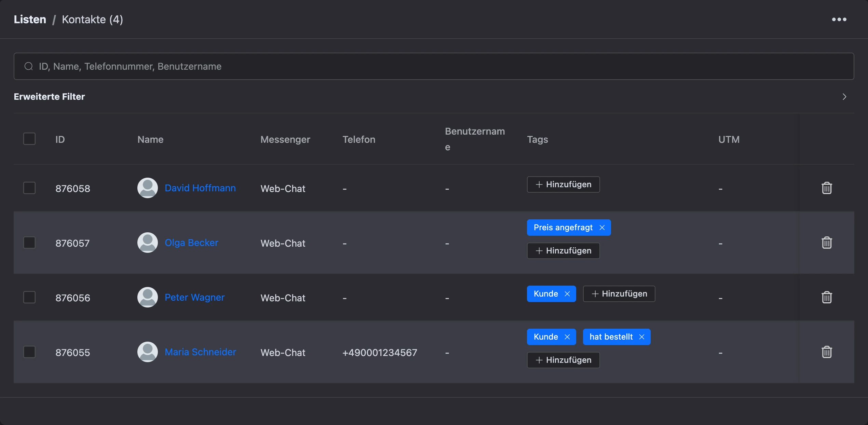Delete the David Hoffmann contact row
This screenshot has width=868, height=425.
[827, 188]
